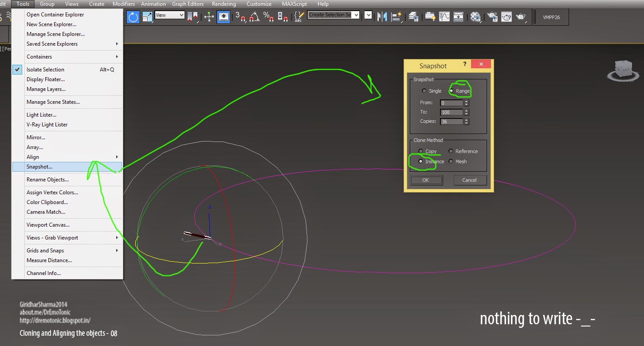Toggle the Ribbon folder-with-bulb icon

pyautogui.click(x=430, y=17)
